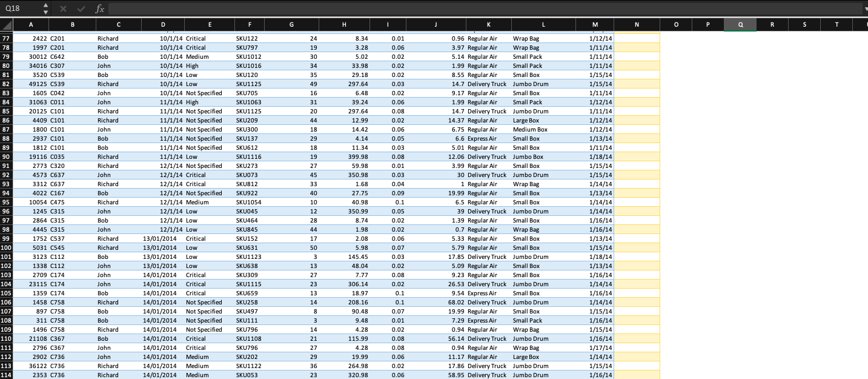This screenshot has height=379, width=868.
Task: Select the row 77 header
Action: 7,38
